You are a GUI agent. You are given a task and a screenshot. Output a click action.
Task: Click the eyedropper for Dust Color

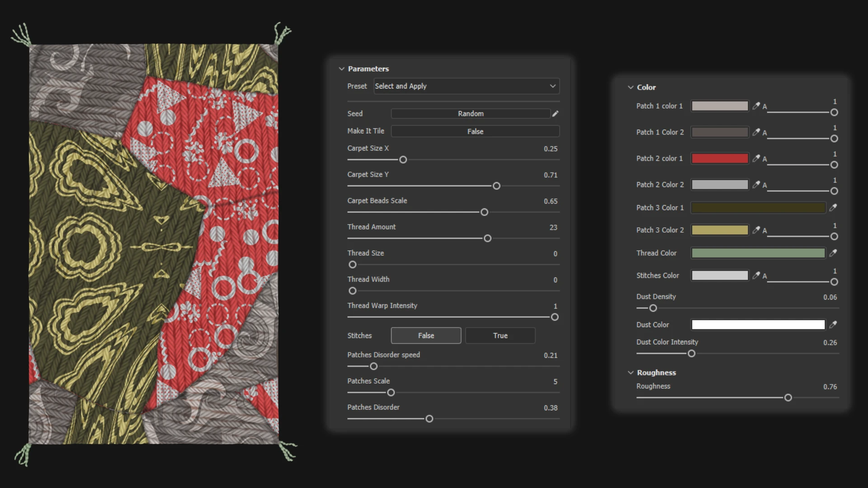point(833,324)
